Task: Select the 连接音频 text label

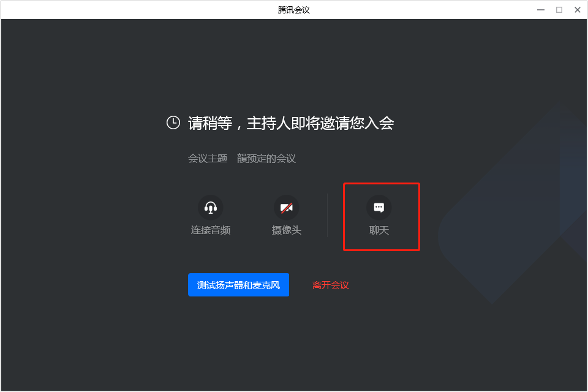Action: pos(211,230)
